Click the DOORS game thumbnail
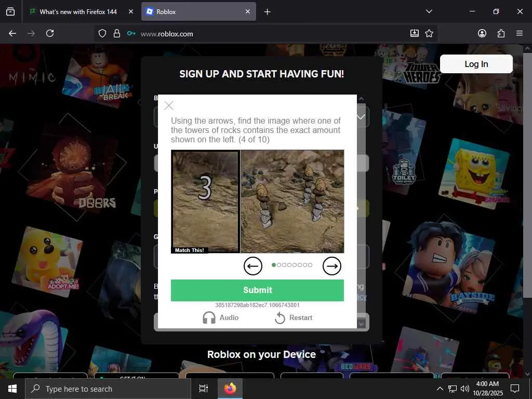This screenshot has height=399, width=532. pos(73,169)
